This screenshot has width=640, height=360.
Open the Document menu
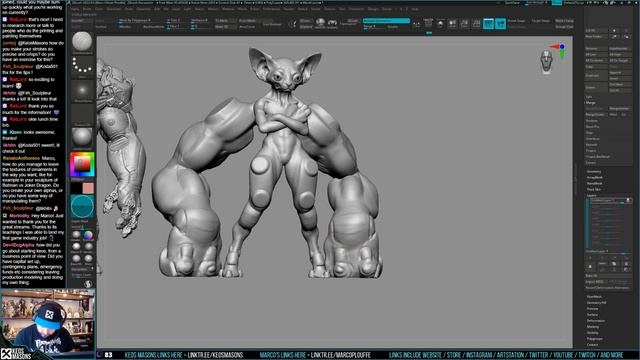pyautogui.click(x=114, y=9)
